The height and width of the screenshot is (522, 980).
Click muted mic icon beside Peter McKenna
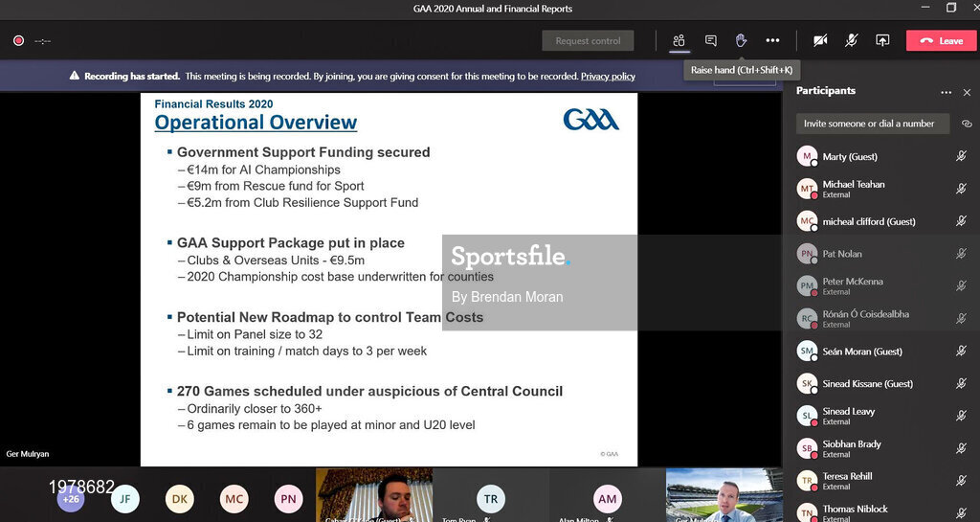(x=961, y=286)
